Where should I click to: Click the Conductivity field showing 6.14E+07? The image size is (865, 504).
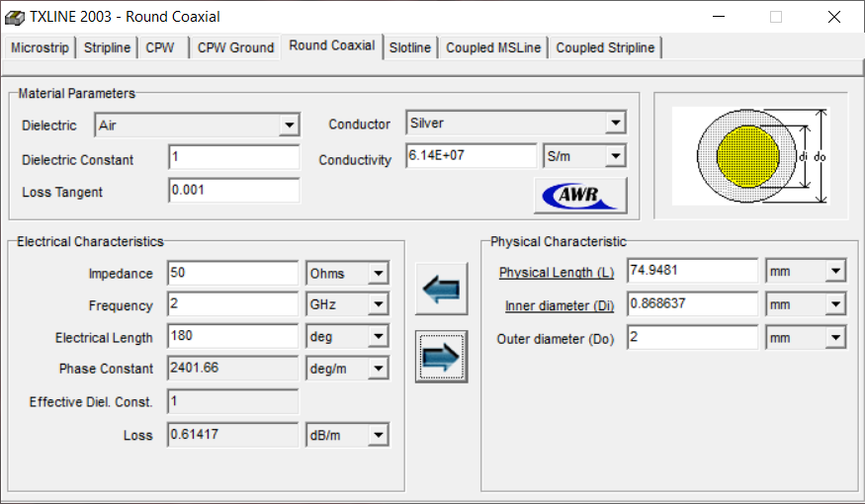[472, 155]
